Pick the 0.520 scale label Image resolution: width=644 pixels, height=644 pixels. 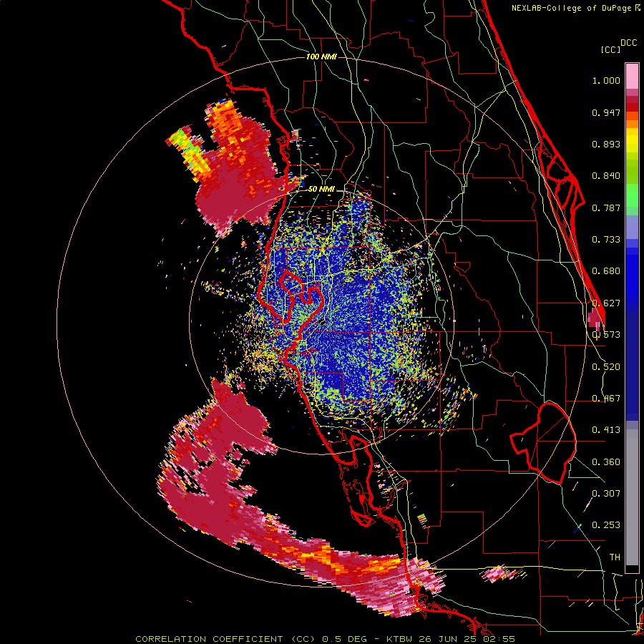point(606,367)
